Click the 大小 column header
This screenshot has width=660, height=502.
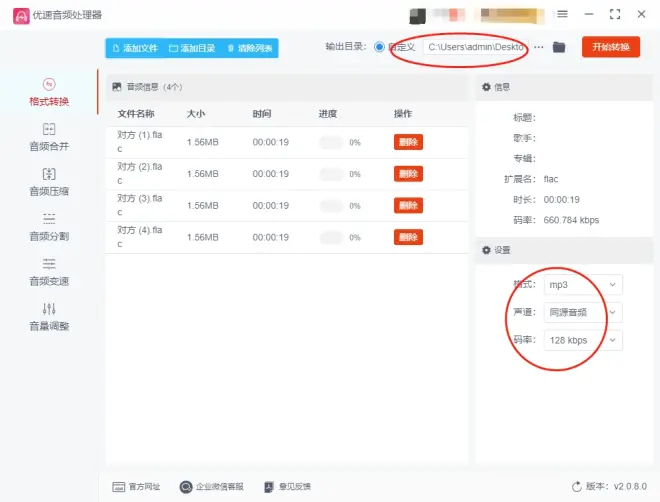[196, 114]
